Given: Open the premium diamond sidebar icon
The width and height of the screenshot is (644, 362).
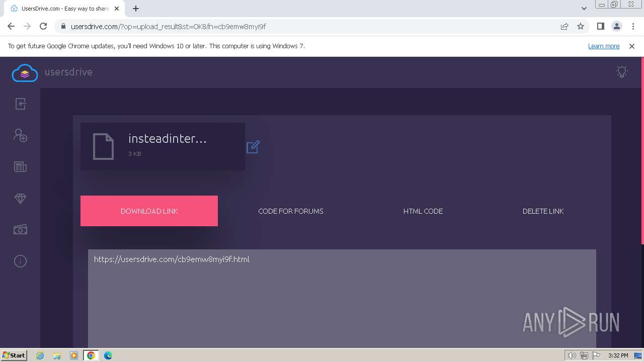Looking at the screenshot, I should [x=20, y=199].
